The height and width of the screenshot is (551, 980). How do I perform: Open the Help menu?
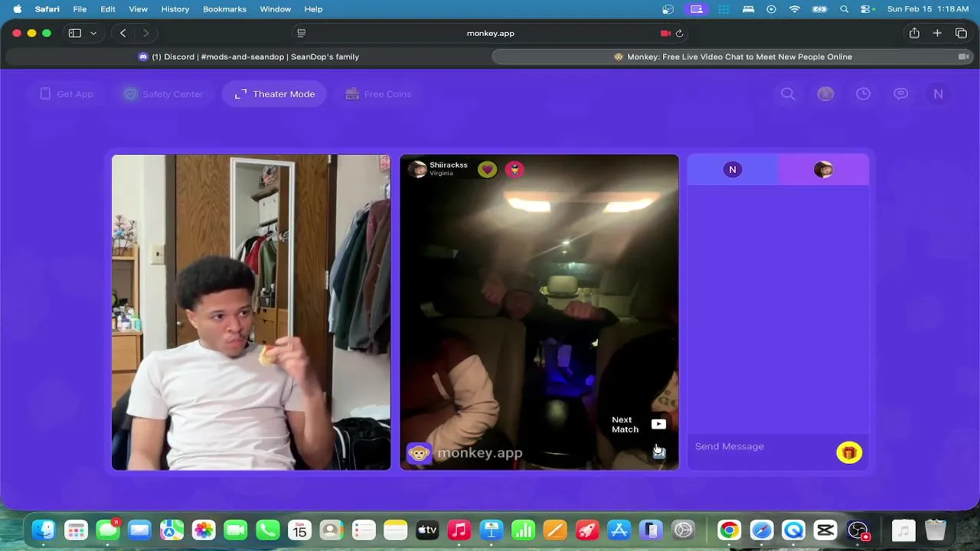(x=314, y=9)
